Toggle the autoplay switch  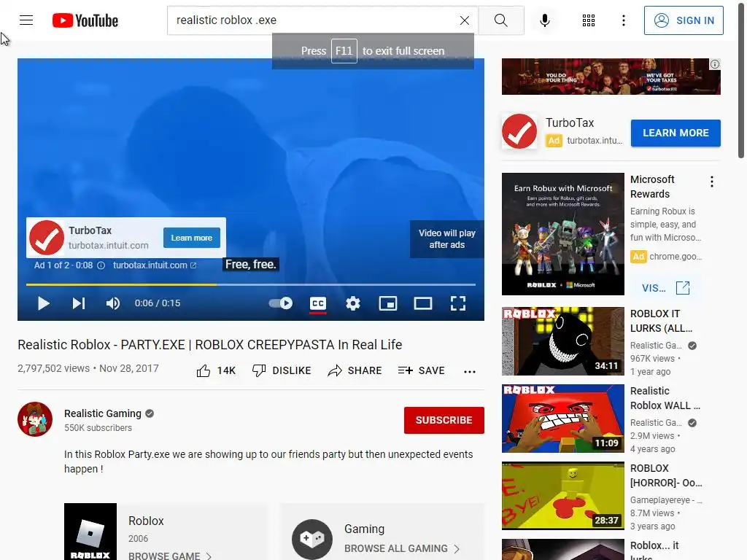(281, 303)
